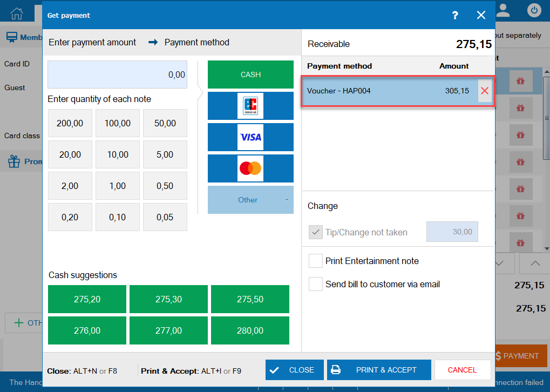Viewport: 550px width, 392px height.
Task: Click the up chevron in background window
Action: click(x=535, y=263)
